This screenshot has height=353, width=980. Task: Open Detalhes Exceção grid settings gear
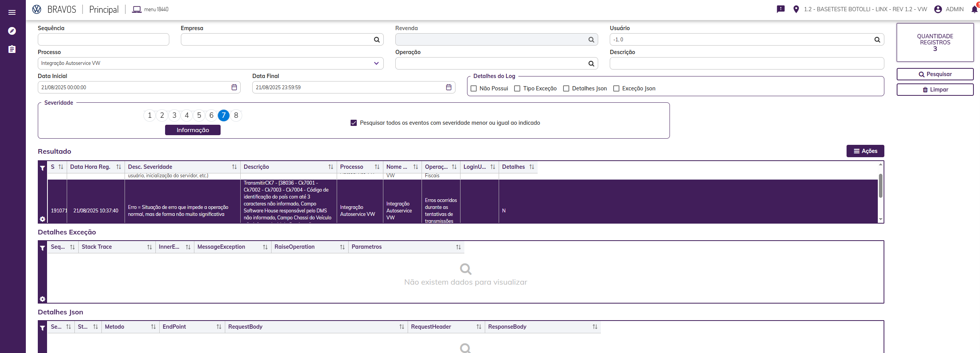tap(42, 299)
